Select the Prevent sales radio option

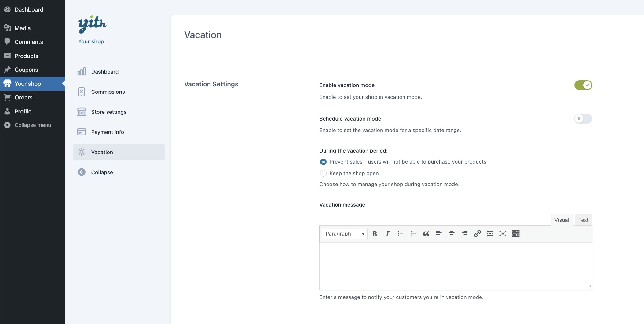(x=323, y=162)
